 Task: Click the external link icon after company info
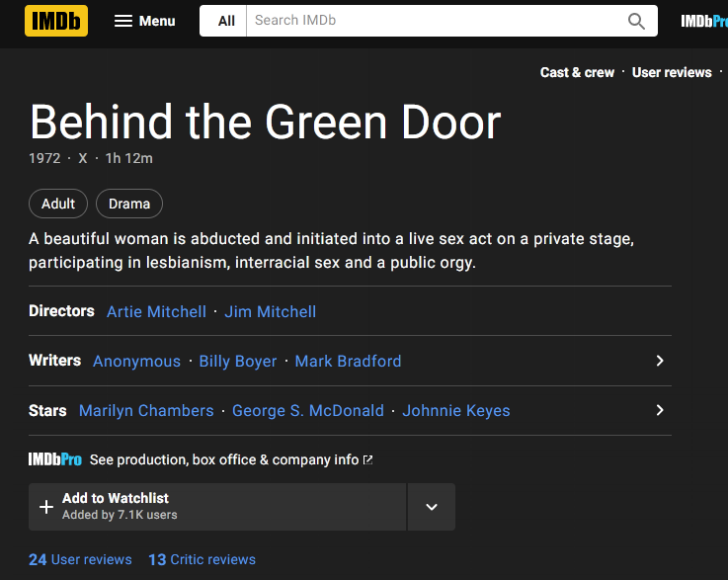tap(367, 459)
